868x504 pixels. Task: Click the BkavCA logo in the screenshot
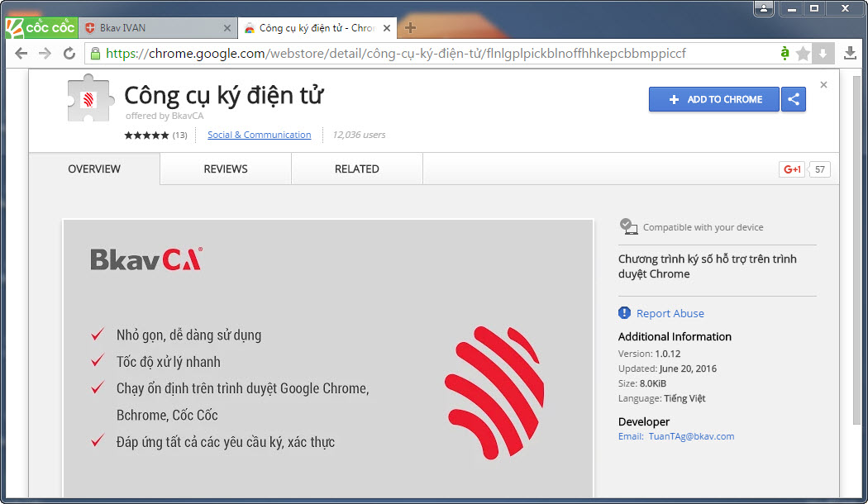point(146,259)
